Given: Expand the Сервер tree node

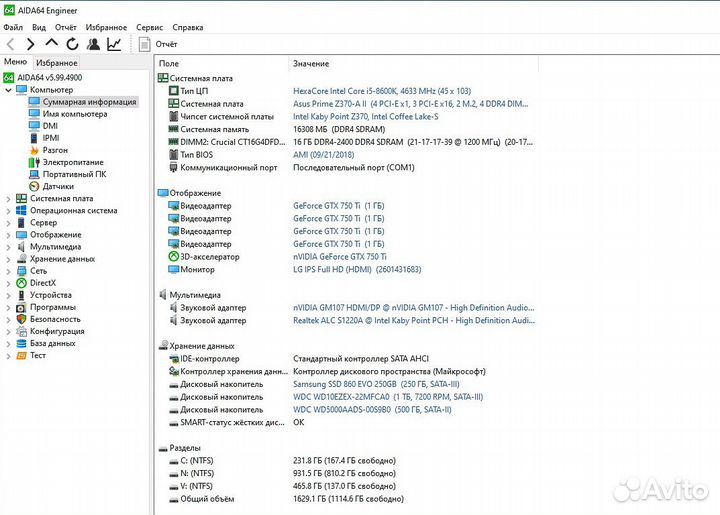Looking at the screenshot, I should [8, 223].
